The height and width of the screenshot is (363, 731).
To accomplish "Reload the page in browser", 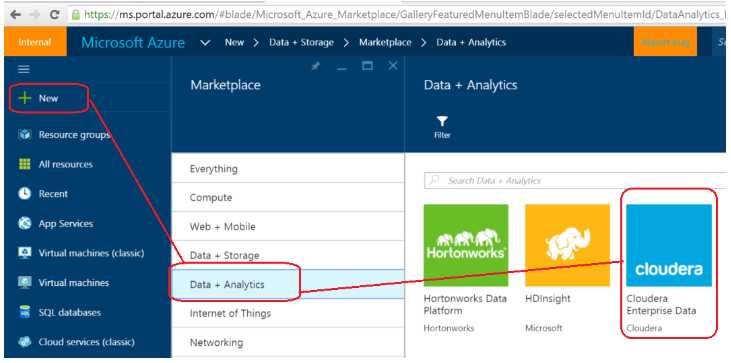I will [55, 14].
